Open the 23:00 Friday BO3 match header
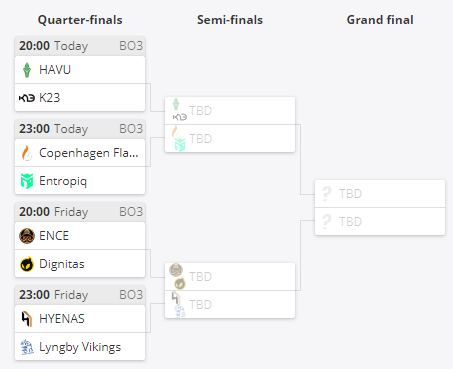 click(80, 295)
